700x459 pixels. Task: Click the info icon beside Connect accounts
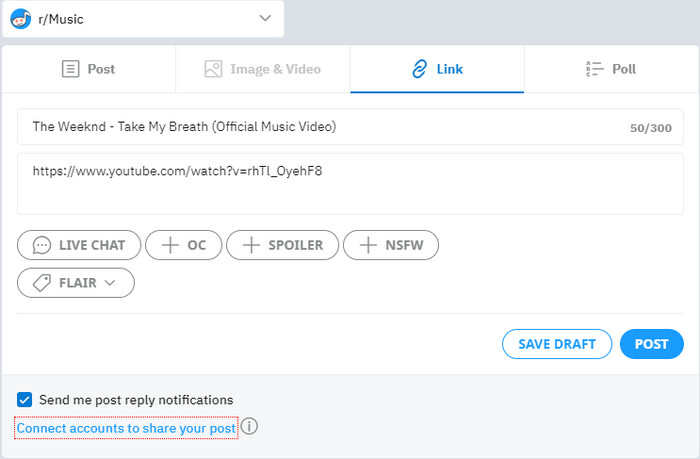(x=250, y=426)
